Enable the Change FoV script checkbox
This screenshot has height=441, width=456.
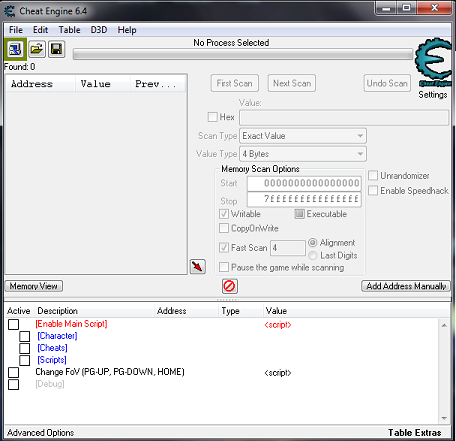point(14,372)
